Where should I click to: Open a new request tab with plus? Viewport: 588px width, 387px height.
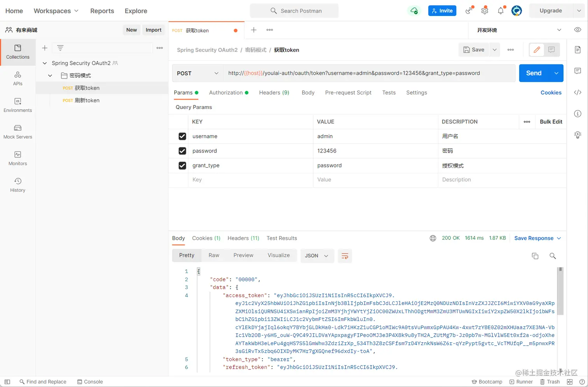tap(254, 30)
